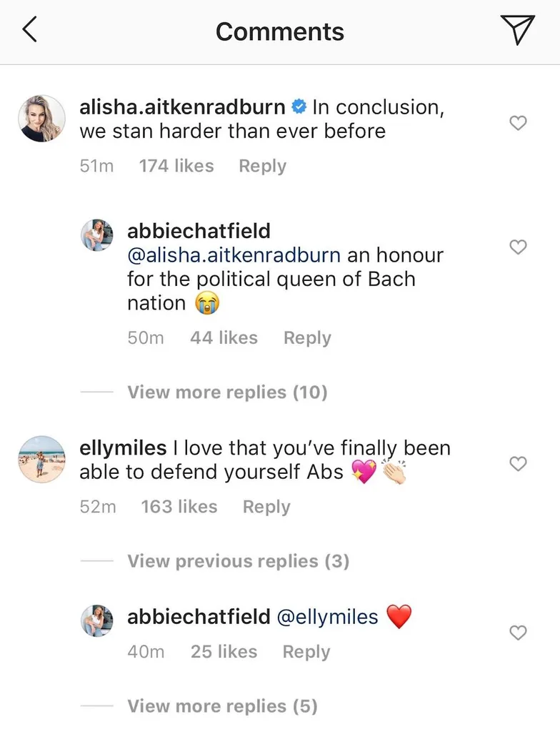Expand View previous replies (3)
Screen dimensions: 560x732
pos(239,561)
